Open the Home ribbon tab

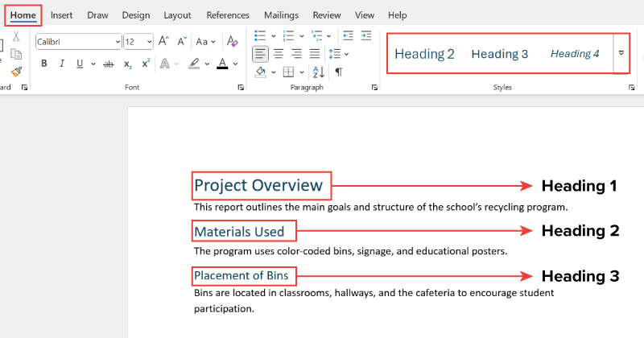(x=23, y=15)
